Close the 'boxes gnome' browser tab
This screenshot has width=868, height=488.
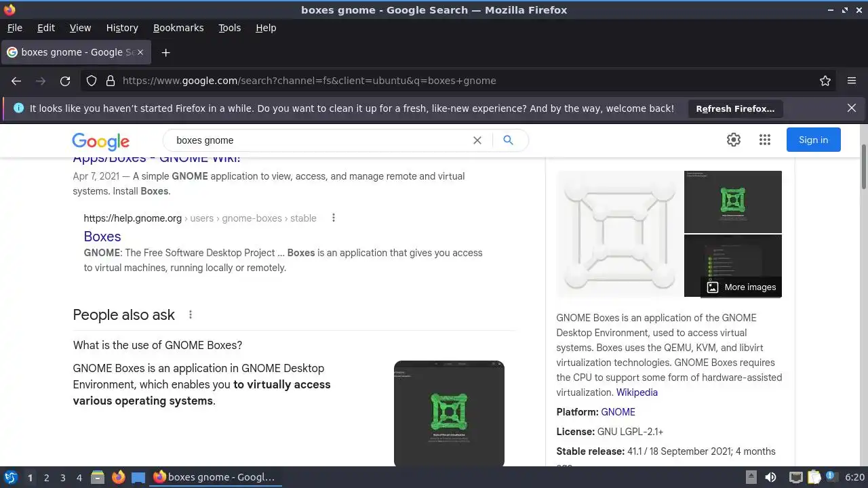coord(140,52)
